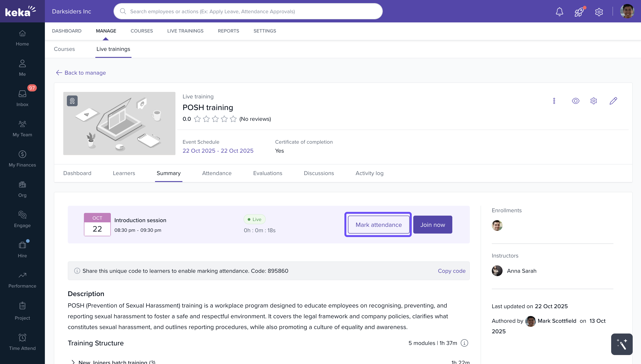The width and height of the screenshot is (641, 364).
Task: Open the REPORTS menu tab
Action: [x=228, y=31]
